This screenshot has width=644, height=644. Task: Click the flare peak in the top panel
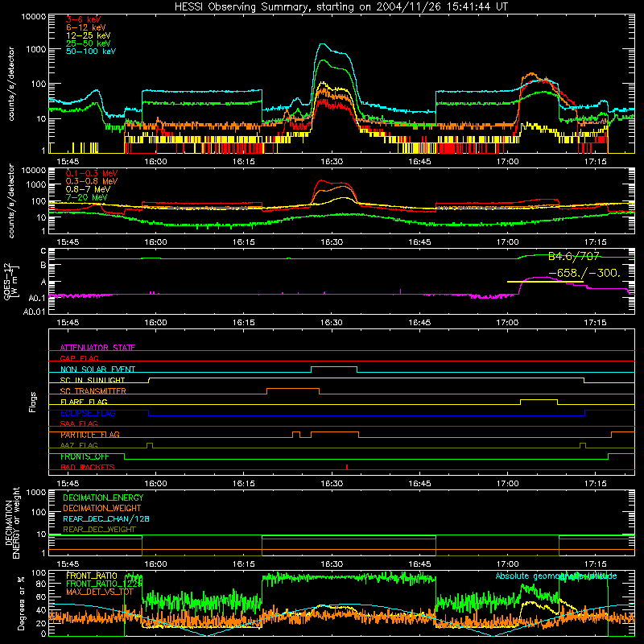click(323, 44)
